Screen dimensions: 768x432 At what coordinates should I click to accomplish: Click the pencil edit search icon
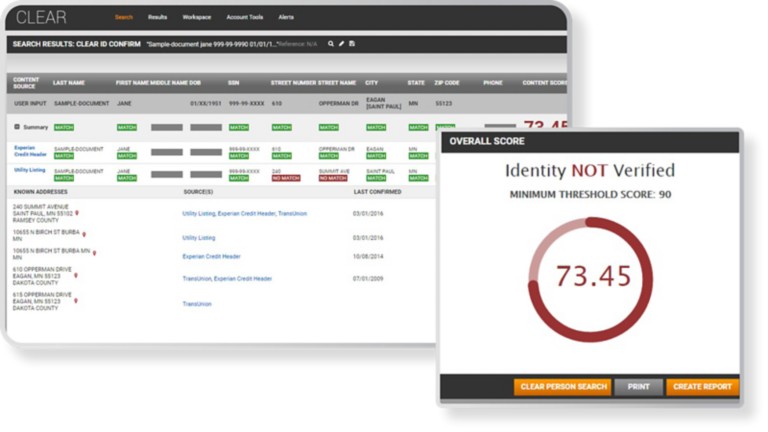point(341,44)
